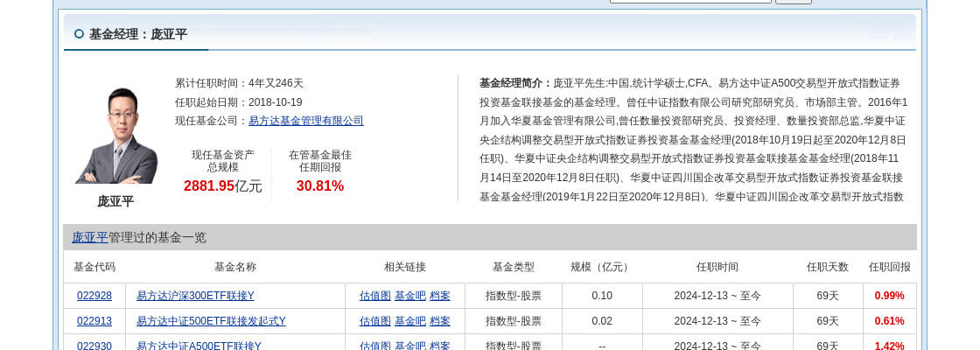Click the fund manager 庞亚平 portrait photo

tap(116, 136)
